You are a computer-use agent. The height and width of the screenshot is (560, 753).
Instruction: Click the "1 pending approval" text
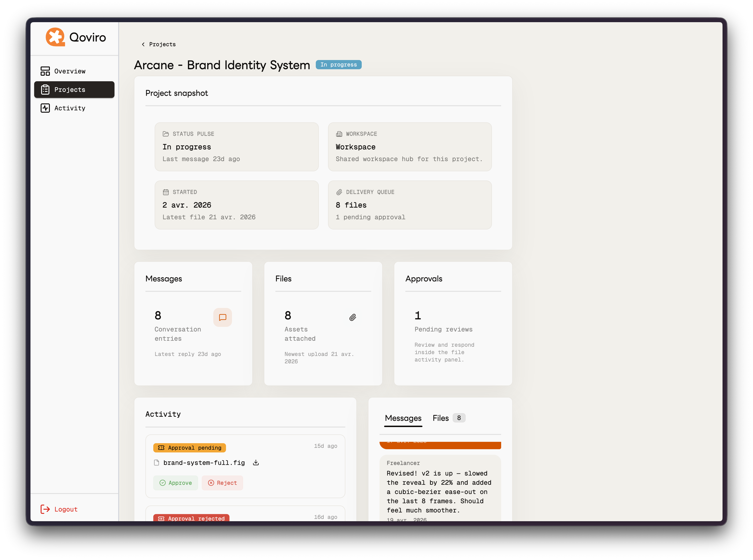pyautogui.click(x=370, y=217)
